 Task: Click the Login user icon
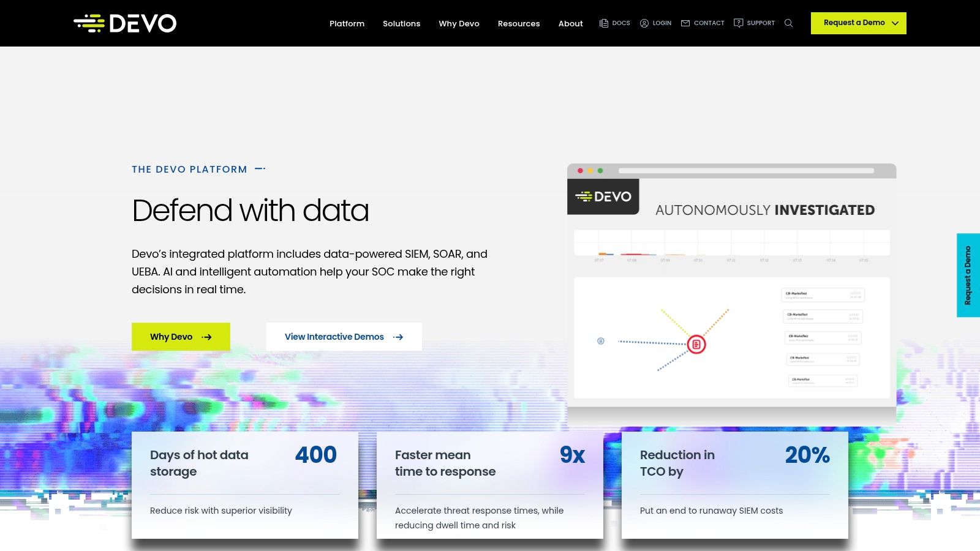(644, 23)
